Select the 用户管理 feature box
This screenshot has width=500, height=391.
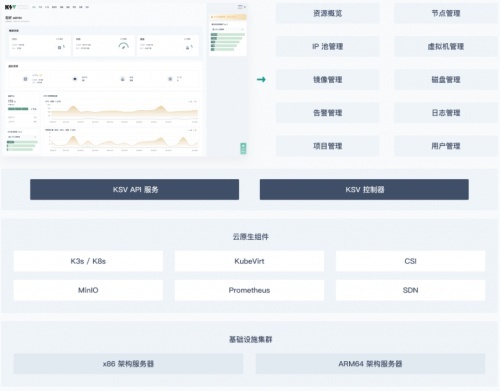click(446, 146)
